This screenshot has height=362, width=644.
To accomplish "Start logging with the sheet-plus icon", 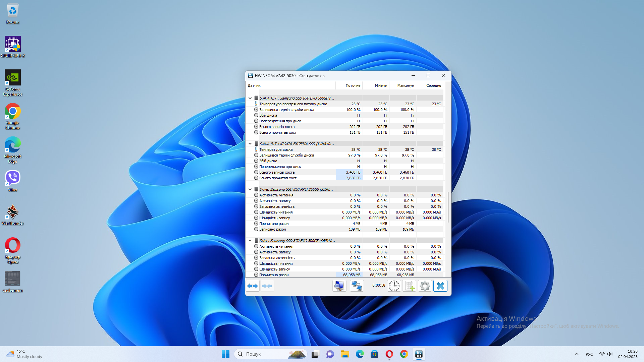I will (x=409, y=286).
